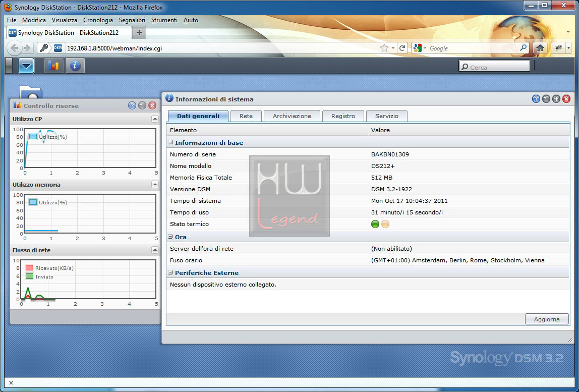This screenshot has height=392, width=579.
Task: Click the Stato termico row label
Action: 190,224
